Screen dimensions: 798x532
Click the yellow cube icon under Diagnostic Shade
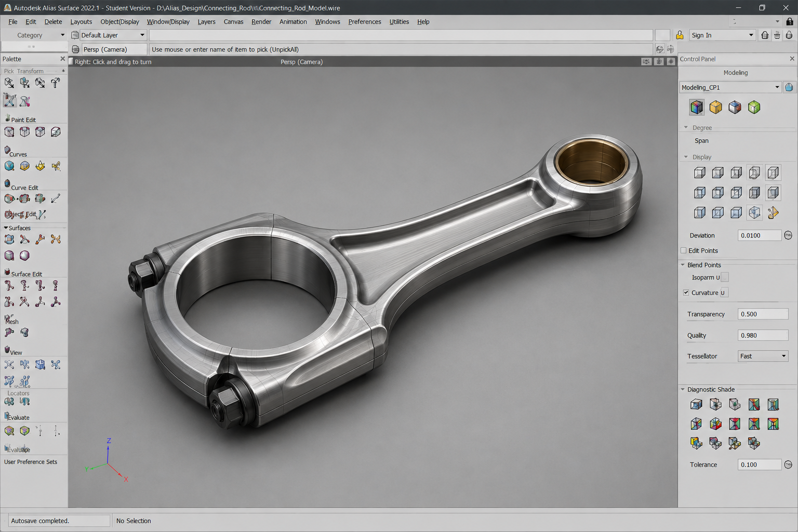click(x=696, y=443)
